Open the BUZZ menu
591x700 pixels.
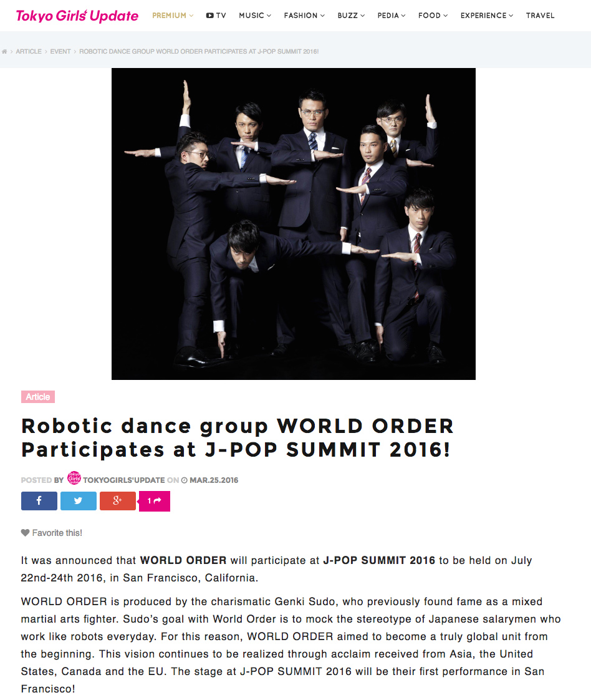351,15
